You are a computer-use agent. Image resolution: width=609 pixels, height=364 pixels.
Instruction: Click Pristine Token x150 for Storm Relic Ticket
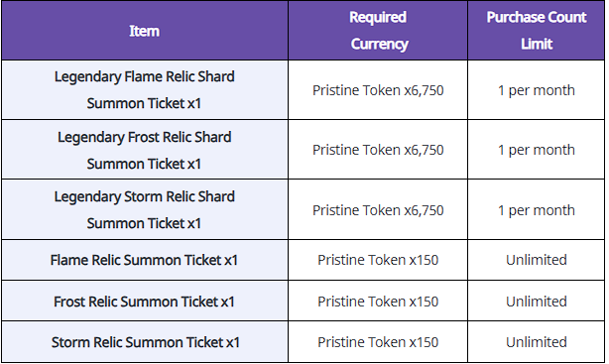point(378,342)
